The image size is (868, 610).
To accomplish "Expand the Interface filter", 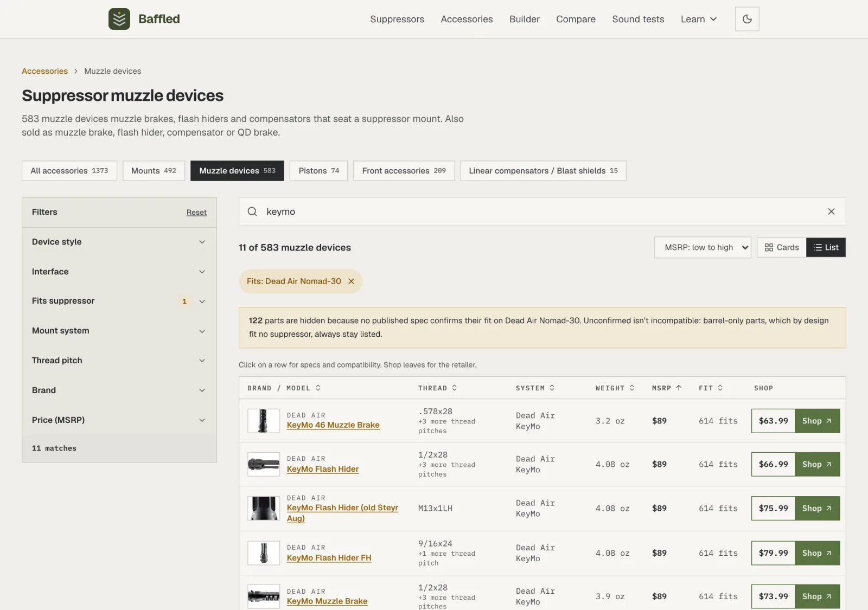I will point(119,272).
